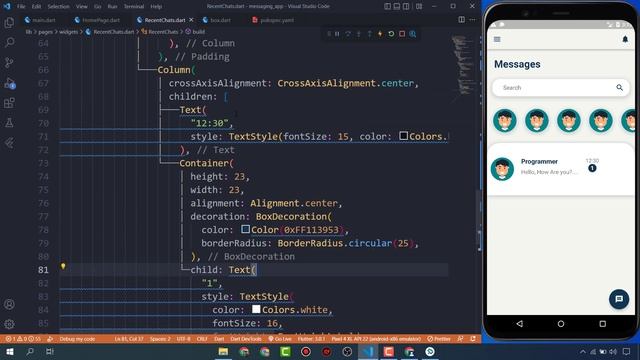Toggle the primary sidebar layout button
Viewport: 640px width, 360px height.
[387, 6]
